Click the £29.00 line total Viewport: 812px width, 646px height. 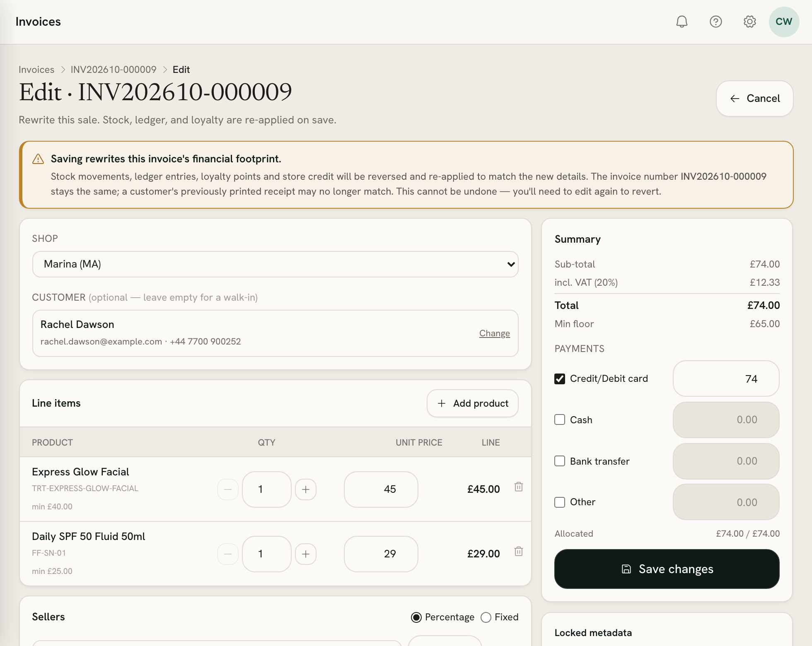point(483,554)
